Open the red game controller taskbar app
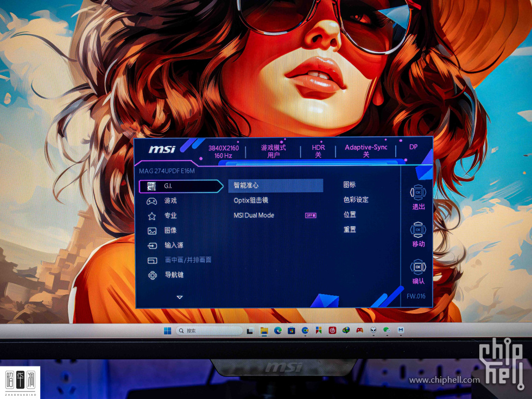This screenshot has width=532, height=399. click(359, 330)
